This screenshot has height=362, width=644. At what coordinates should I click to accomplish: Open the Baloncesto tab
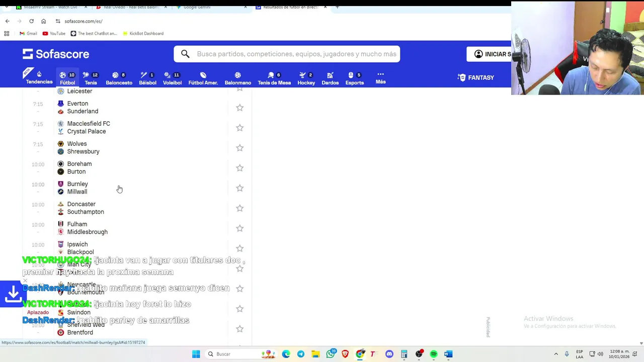pos(119,78)
